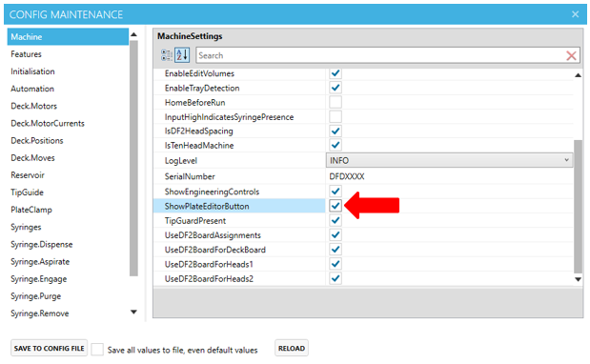The height and width of the screenshot is (364, 590).
Task: Click the property grid scrollbar thumb
Action: [578, 206]
